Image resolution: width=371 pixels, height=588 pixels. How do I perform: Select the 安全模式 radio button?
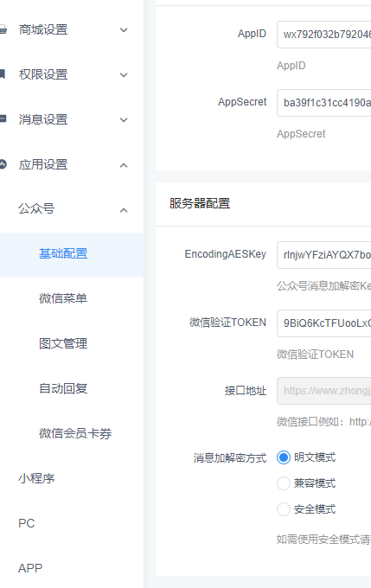[x=283, y=509]
